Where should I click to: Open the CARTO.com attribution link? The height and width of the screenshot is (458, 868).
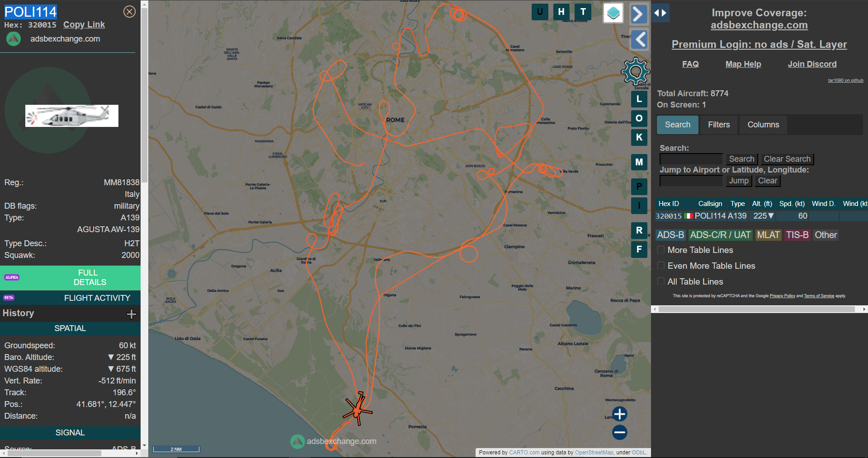point(524,453)
